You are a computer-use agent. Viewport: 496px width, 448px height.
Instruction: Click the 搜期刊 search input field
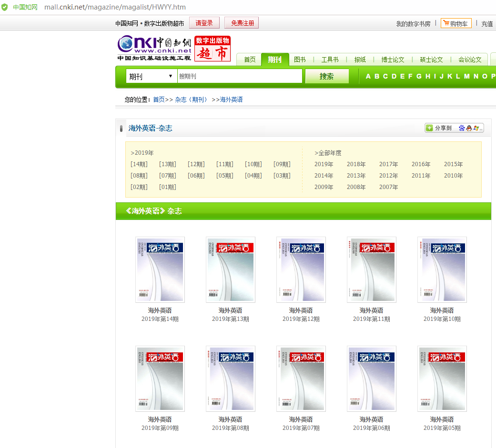240,76
